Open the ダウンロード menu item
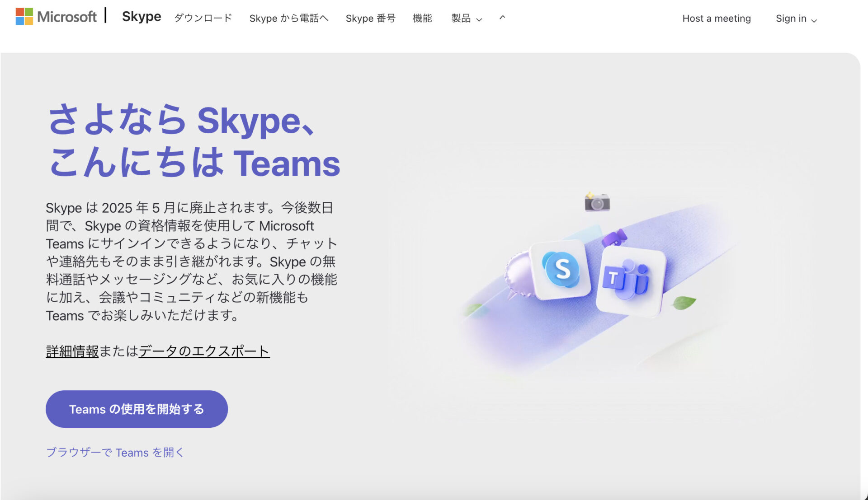The image size is (868, 500). coord(203,19)
